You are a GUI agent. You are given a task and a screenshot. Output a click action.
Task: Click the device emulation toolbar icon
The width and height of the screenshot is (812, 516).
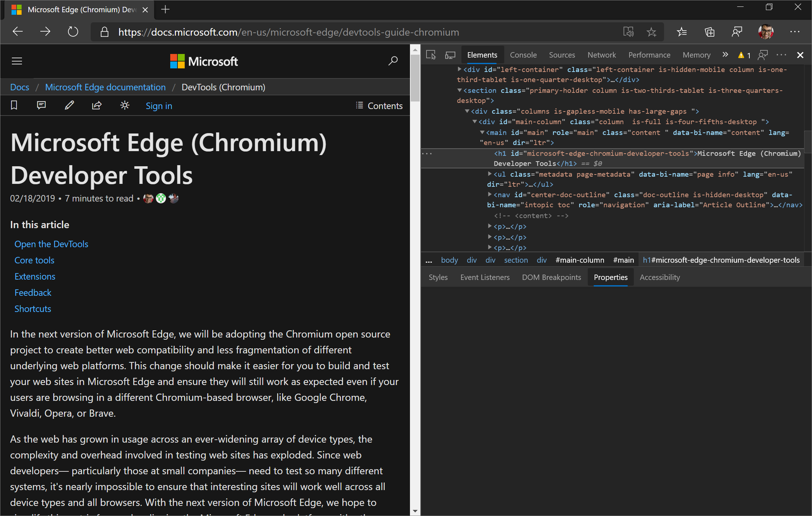pyautogui.click(x=450, y=55)
